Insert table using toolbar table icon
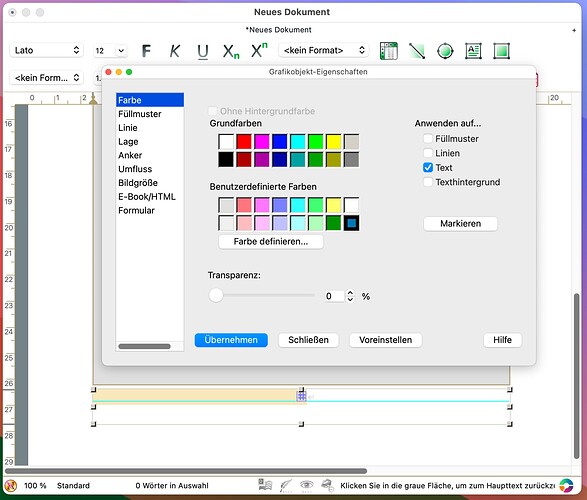The height and width of the screenshot is (500, 587). click(x=389, y=51)
